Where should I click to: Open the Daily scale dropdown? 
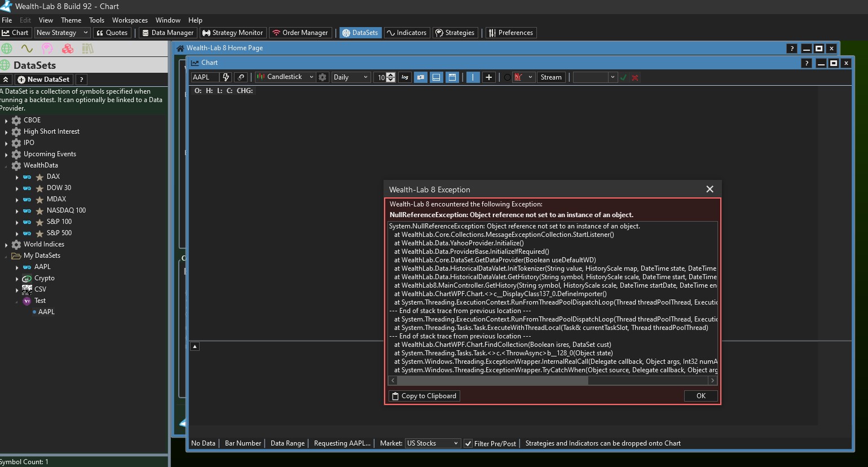click(350, 77)
